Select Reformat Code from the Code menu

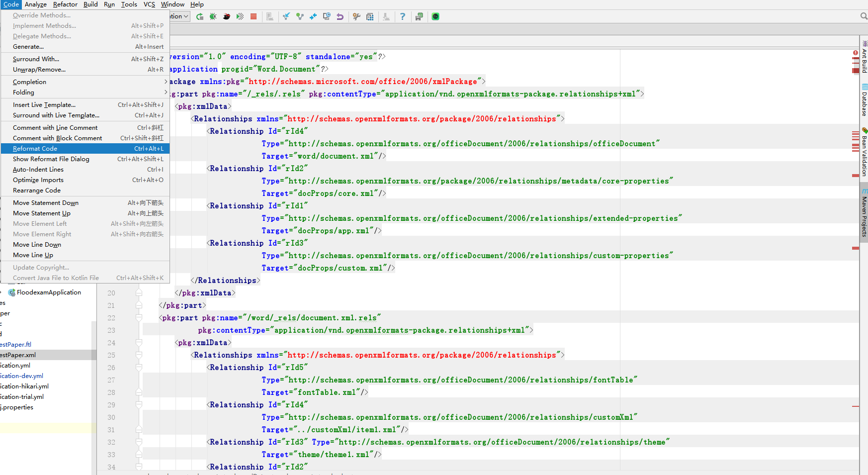click(x=35, y=148)
